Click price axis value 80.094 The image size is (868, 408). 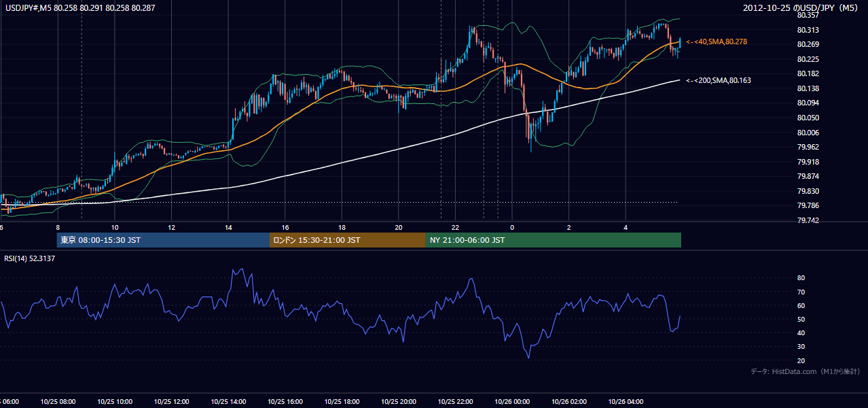[x=808, y=103]
